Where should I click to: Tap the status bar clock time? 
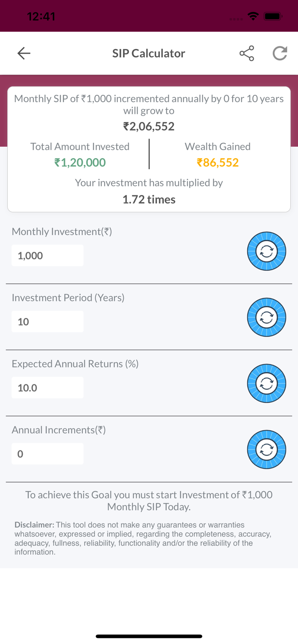click(x=41, y=16)
